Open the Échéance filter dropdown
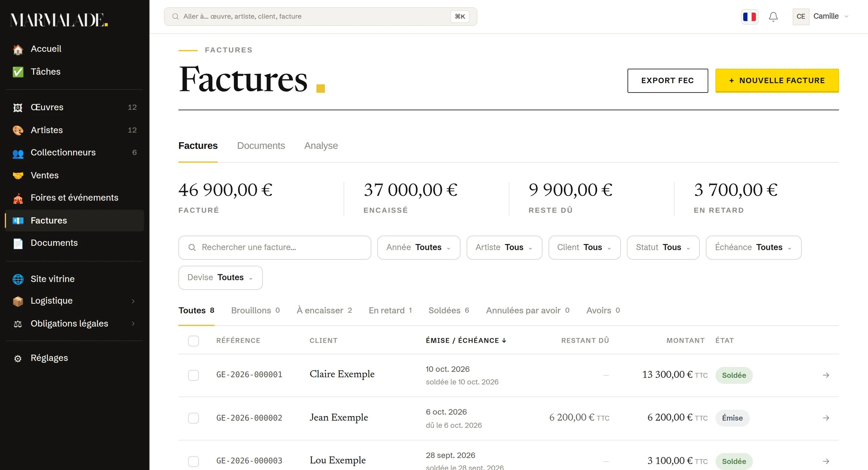Image resolution: width=868 pixels, height=470 pixels. pos(754,248)
